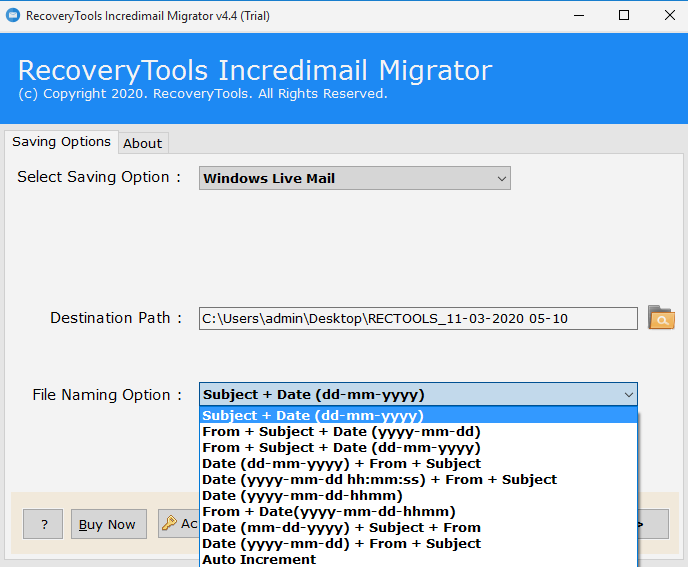
Task: Click the Destination Path text field
Action: pos(417,318)
